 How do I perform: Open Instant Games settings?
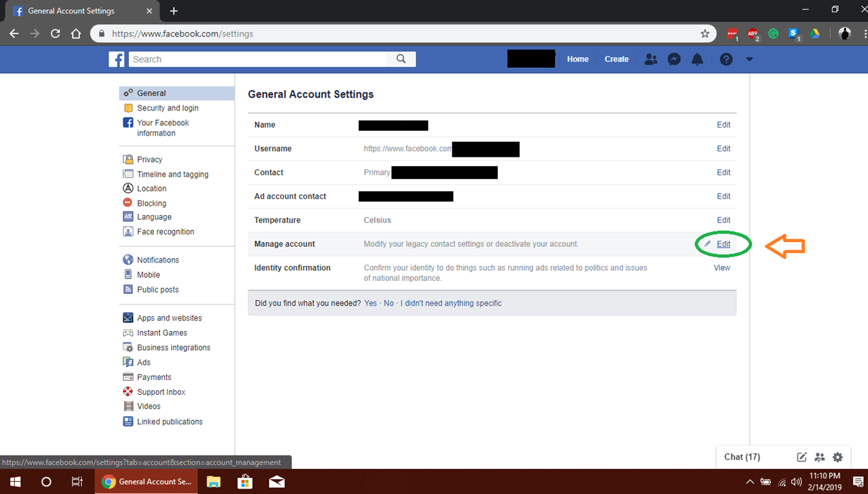(162, 333)
